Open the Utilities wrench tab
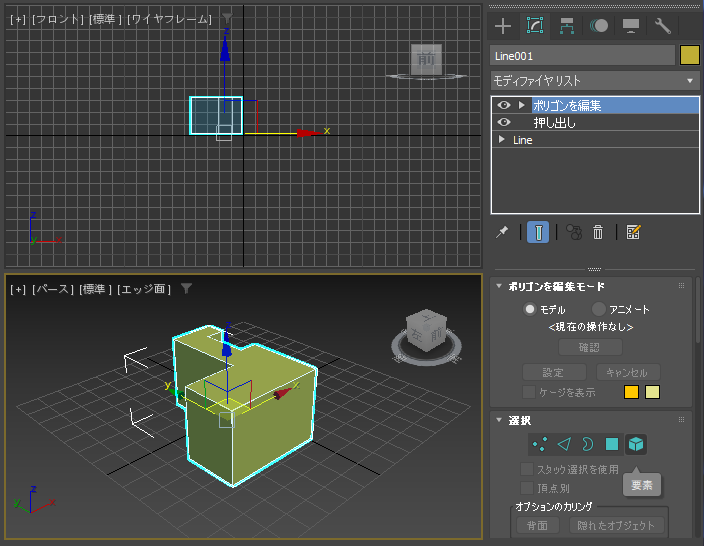704x546 pixels. point(663,26)
